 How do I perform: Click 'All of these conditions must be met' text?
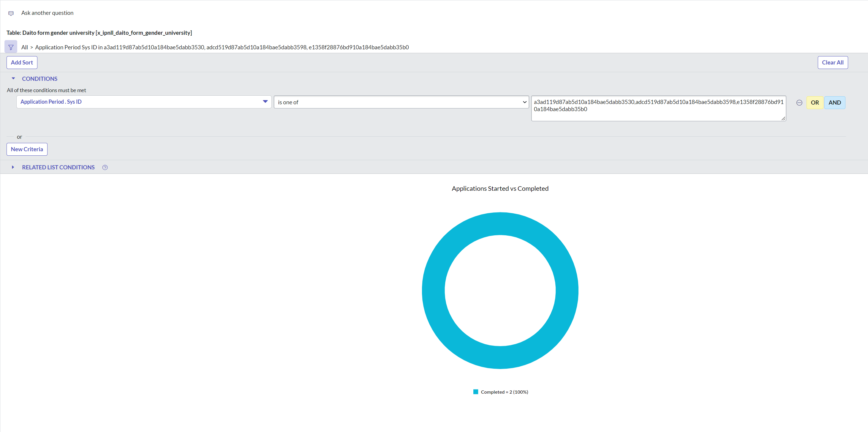47,90
